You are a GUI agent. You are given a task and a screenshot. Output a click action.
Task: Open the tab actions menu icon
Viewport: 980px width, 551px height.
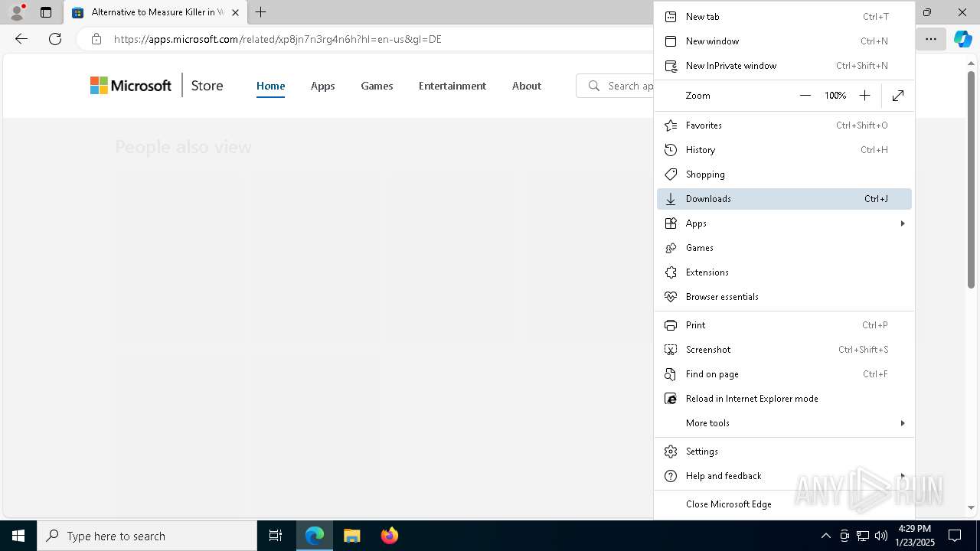click(x=46, y=12)
